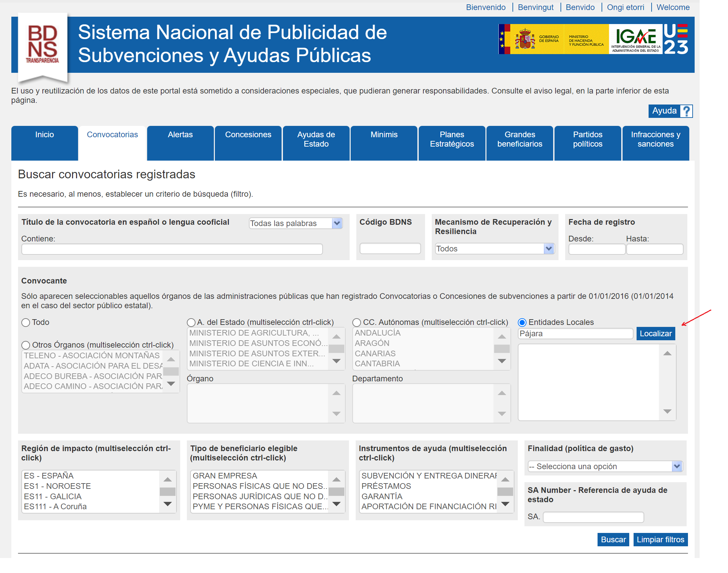This screenshot has width=728, height=573.
Task: Click down arrow in Instrumentos de ayuda list
Action: [505, 504]
